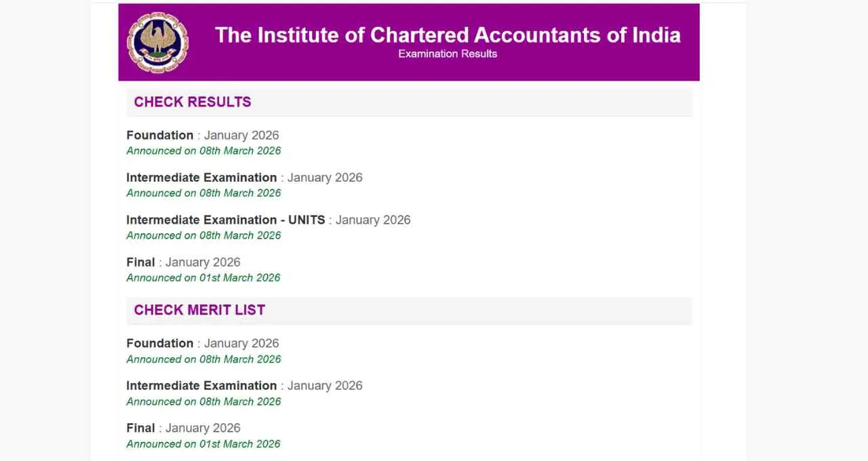
Task: Click bold Intermediate Examination - UNITS label
Action: coord(226,220)
